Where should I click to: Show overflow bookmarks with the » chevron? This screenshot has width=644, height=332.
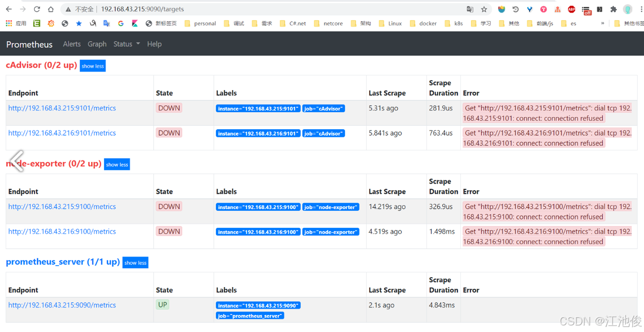point(603,23)
